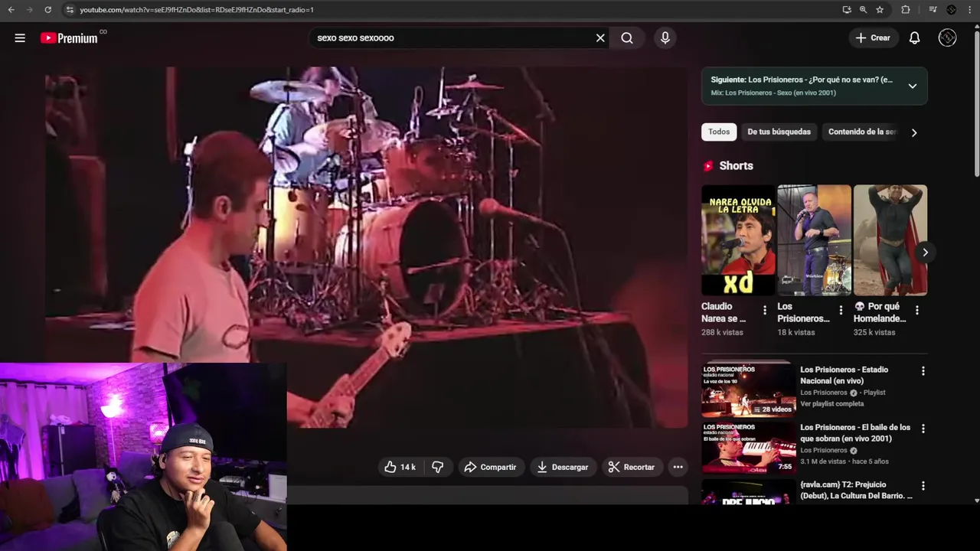This screenshot has width=980, height=551.
Task: Open the YouTube hamburger guide menu
Action: pos(20,37)
